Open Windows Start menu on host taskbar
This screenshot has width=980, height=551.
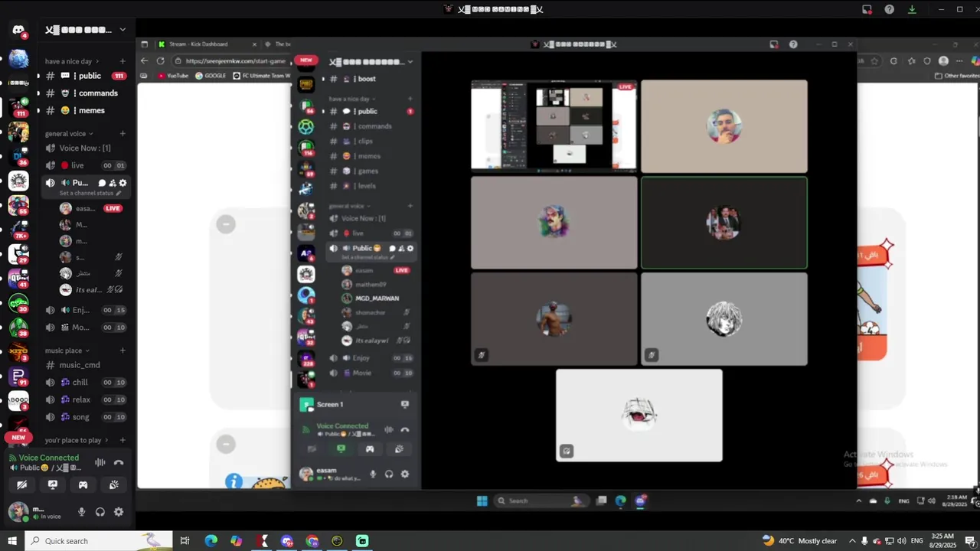coord(11,541)
